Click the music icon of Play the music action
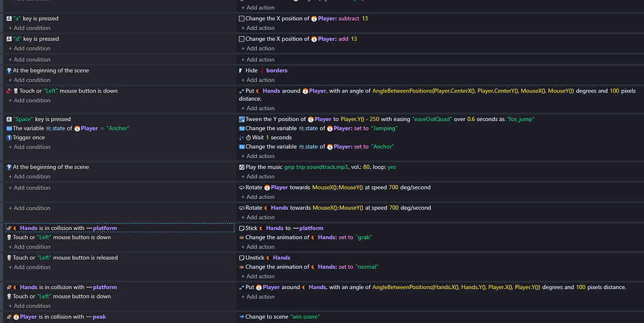Viewport: 644px width, 323px height. (241, 167)
